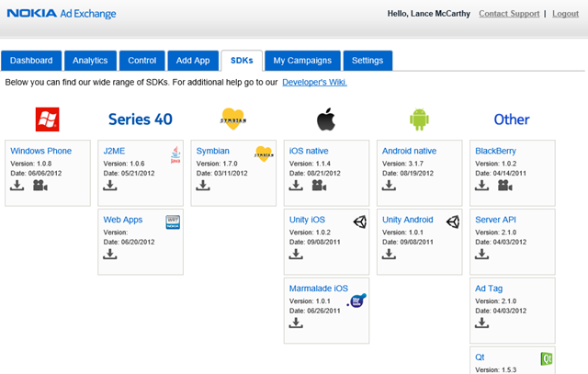Download the Unity Android SDK

point(389,255)
